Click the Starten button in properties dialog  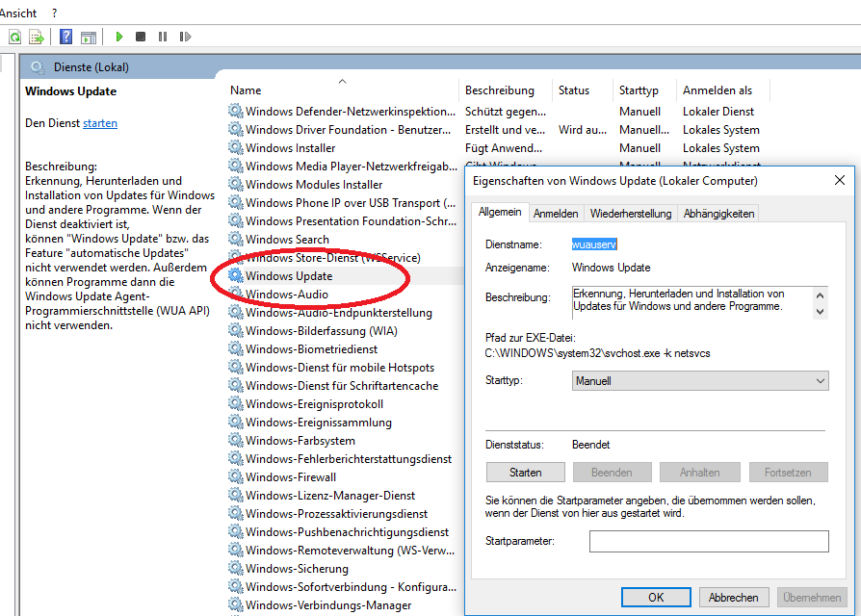526,473
